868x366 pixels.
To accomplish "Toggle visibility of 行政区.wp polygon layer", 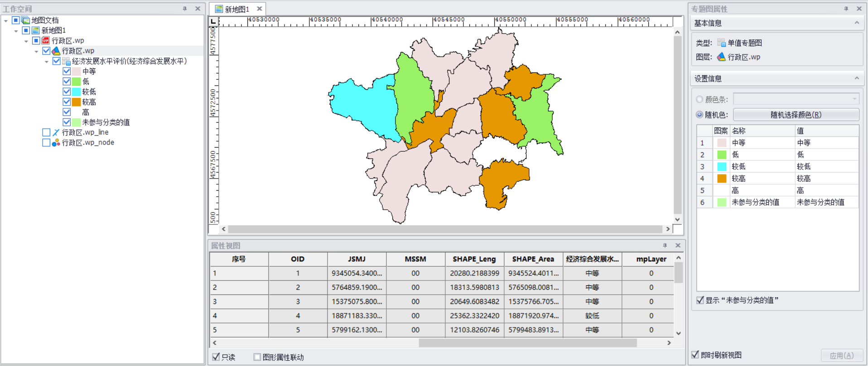I will tap(46, 51).
